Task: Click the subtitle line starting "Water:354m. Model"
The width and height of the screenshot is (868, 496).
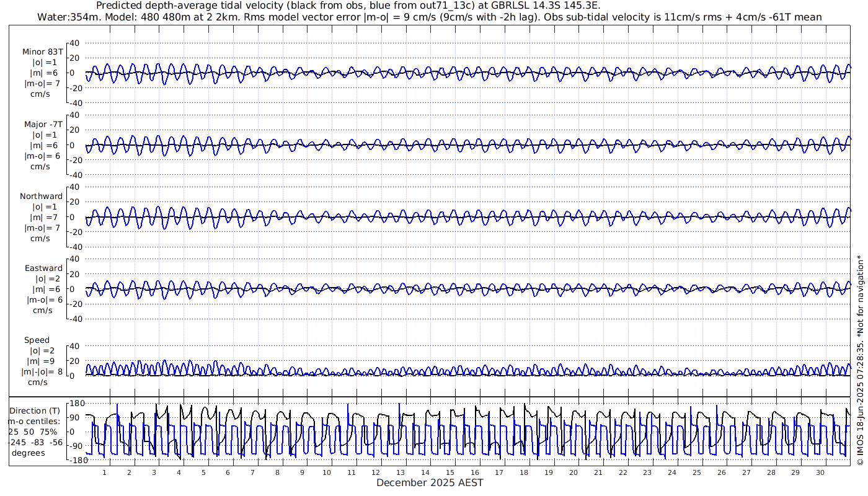Action: (x=430, y=17)
